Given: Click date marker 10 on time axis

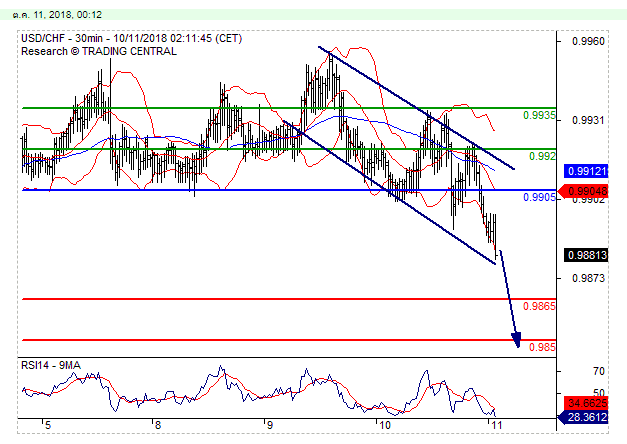Looking at the screenshot, I should pos(384,425).
